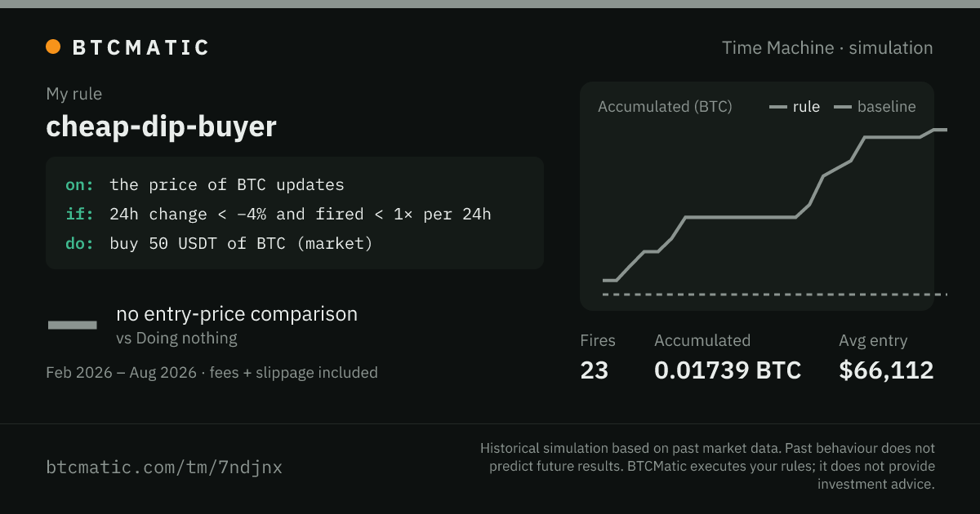
Task: Select the cheap-dip-buyer rule title
Action: tap(162, 126)
